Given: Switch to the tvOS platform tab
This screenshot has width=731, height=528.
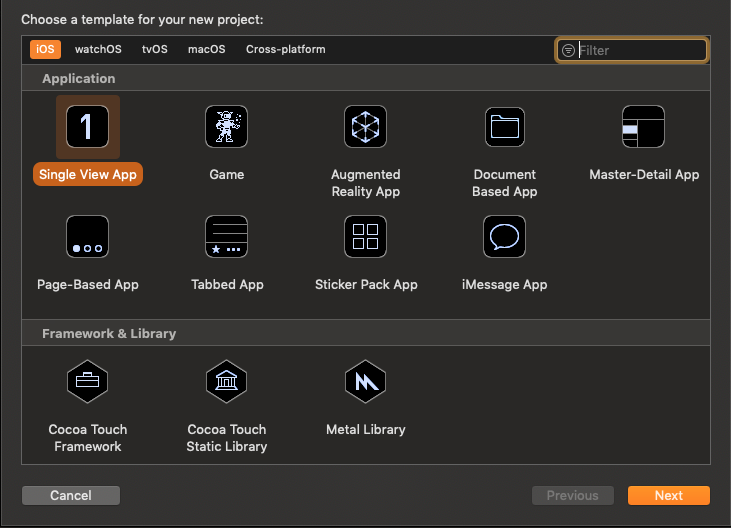Looking at the screenshot, I should coord(155,49).
